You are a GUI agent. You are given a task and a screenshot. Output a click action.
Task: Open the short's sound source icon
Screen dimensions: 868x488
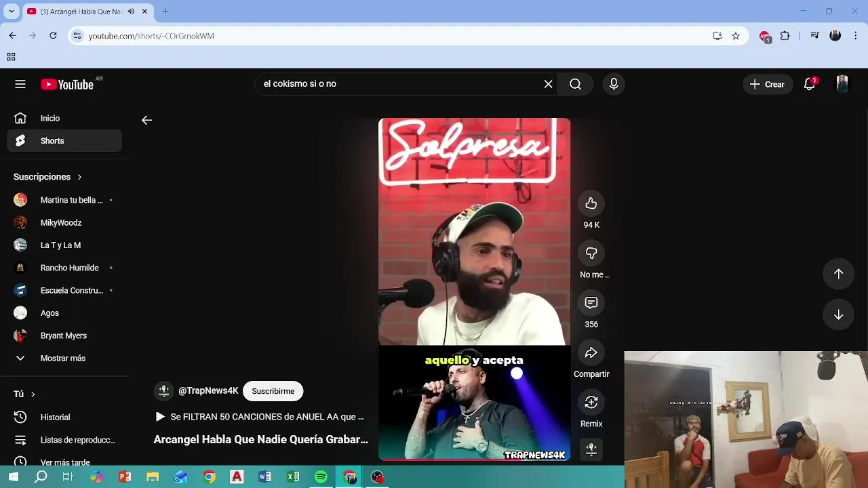[x=591, y=449]
